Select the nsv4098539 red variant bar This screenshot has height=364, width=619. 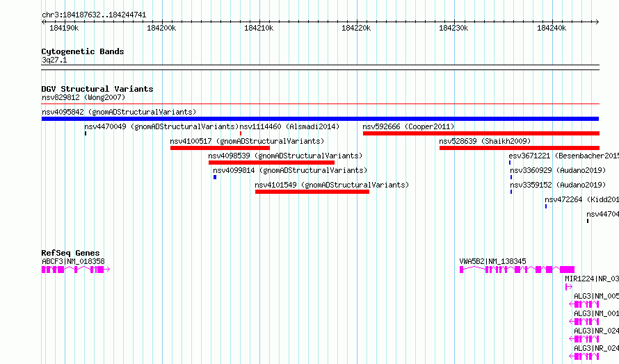(271, 163)
